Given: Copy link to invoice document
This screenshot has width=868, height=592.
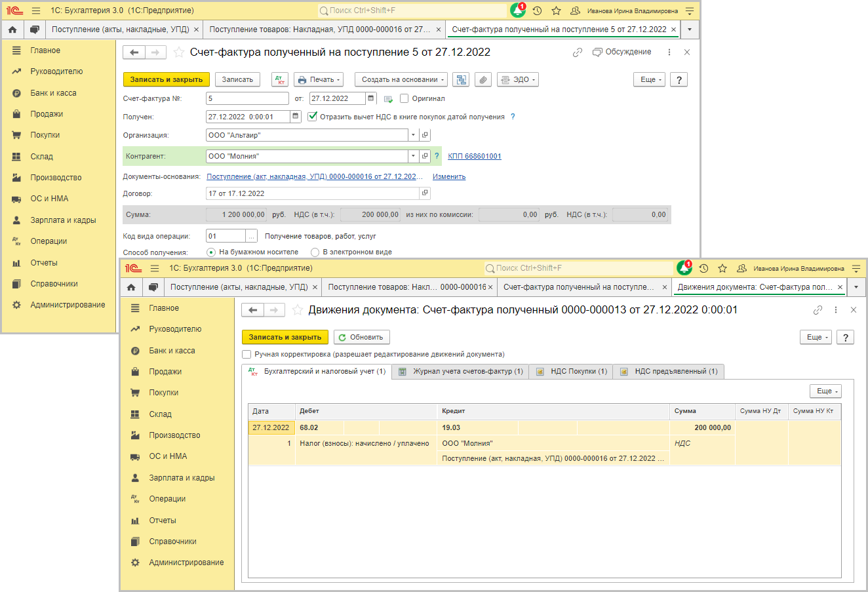Looking at the screenshot, I should point(578,52).
